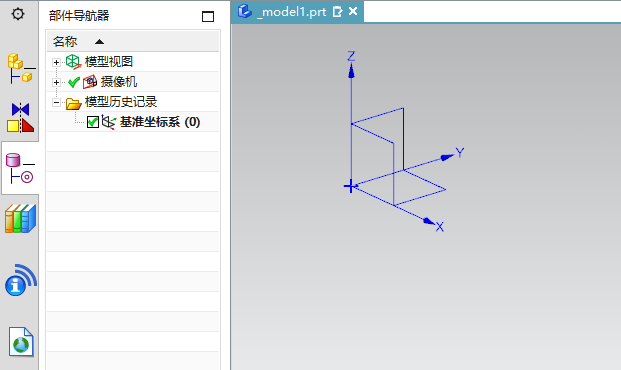Select the Z axis in the viewport
Screen dimensions: 621x370
tap(351, 119)
